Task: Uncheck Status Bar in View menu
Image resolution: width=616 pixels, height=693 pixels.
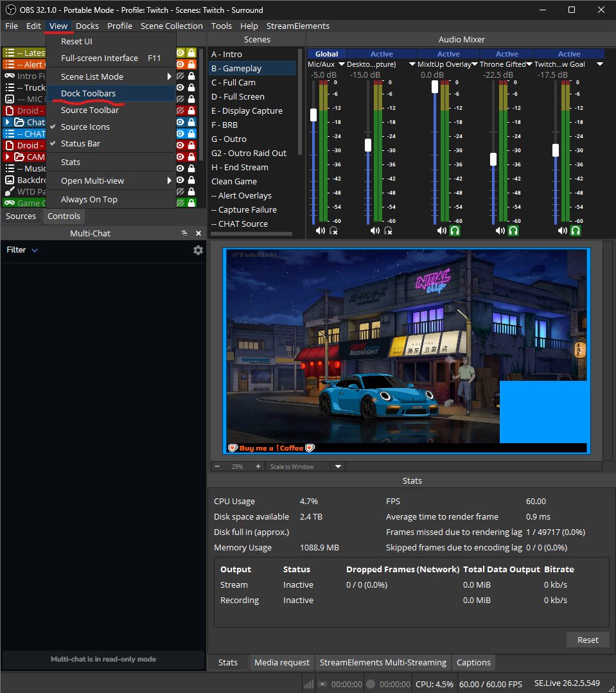Action: point(111,144)
